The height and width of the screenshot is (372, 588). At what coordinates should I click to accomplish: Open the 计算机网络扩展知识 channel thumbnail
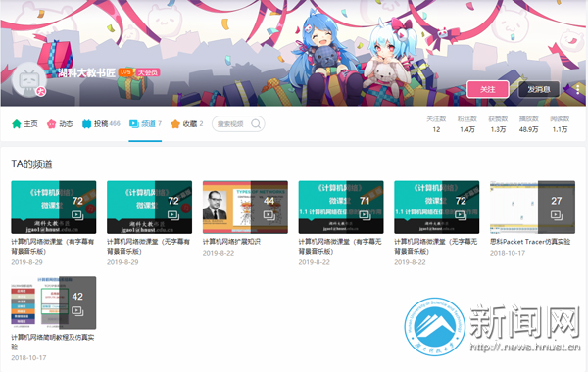(245, 208)
